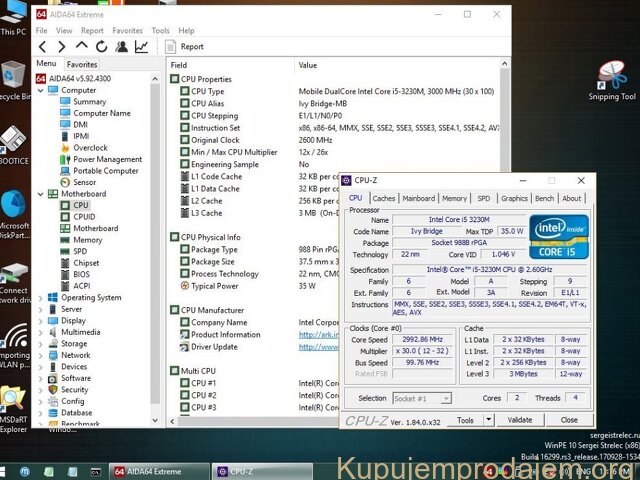Click the Product Information ark link
This screenshot has height=480, width=640.
tap(317, 335)
